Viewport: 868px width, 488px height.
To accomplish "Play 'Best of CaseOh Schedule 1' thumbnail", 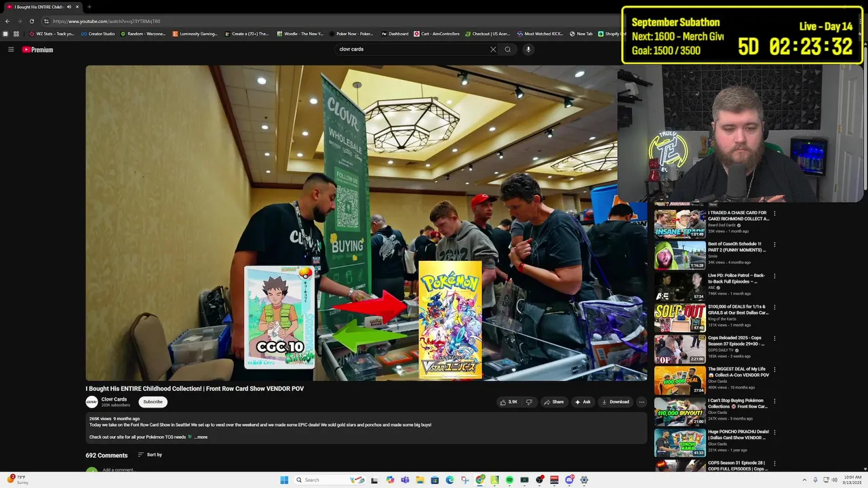I will (x=679, y=256).
